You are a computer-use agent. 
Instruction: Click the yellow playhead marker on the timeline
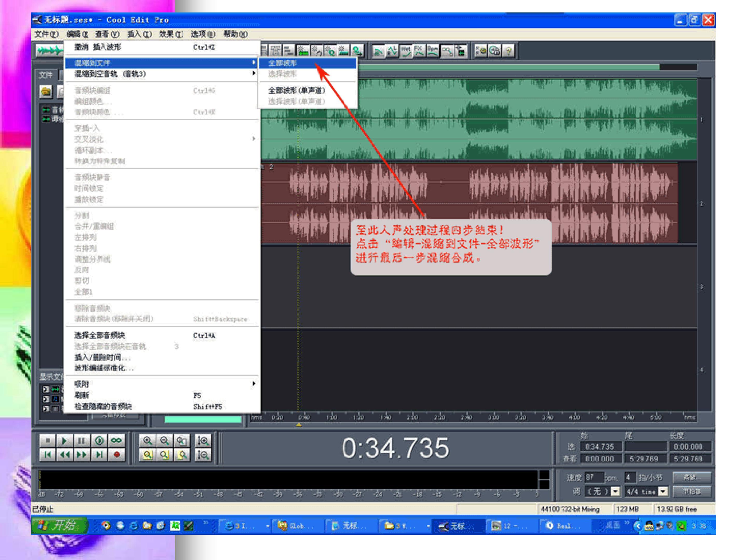299,425
